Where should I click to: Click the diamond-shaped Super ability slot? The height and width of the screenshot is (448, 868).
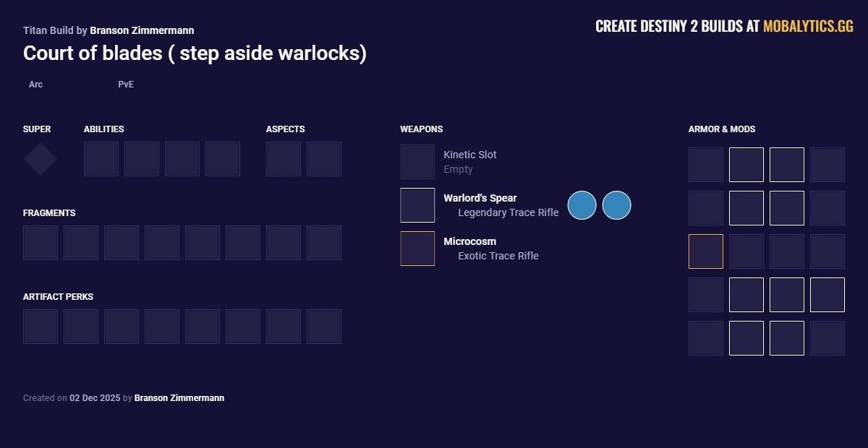[x=41, y=159]
